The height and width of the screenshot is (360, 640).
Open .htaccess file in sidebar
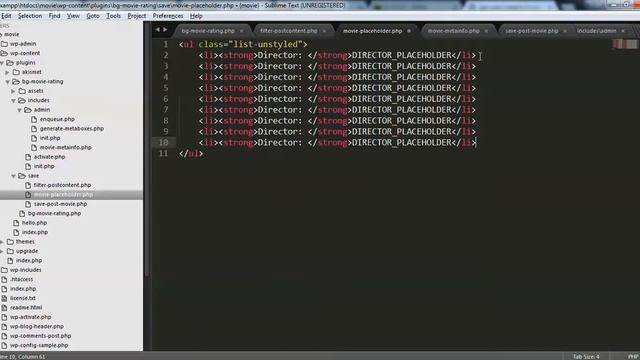21,280
